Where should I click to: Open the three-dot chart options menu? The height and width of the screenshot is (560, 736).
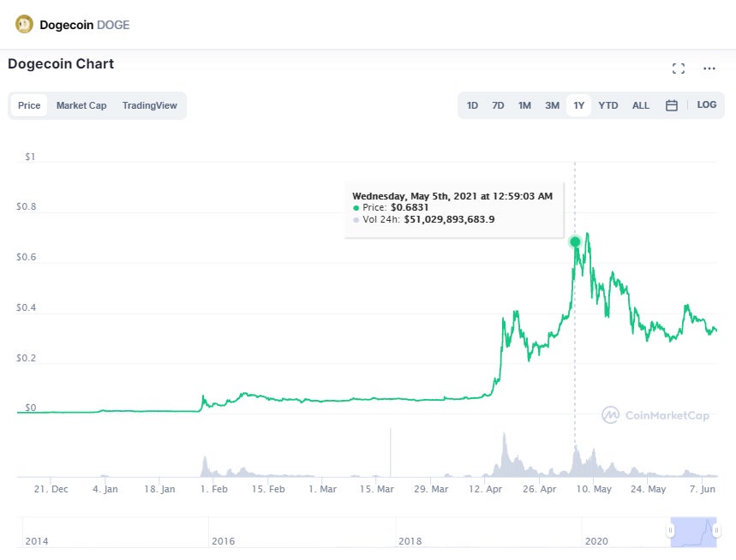tap(709, 69)
